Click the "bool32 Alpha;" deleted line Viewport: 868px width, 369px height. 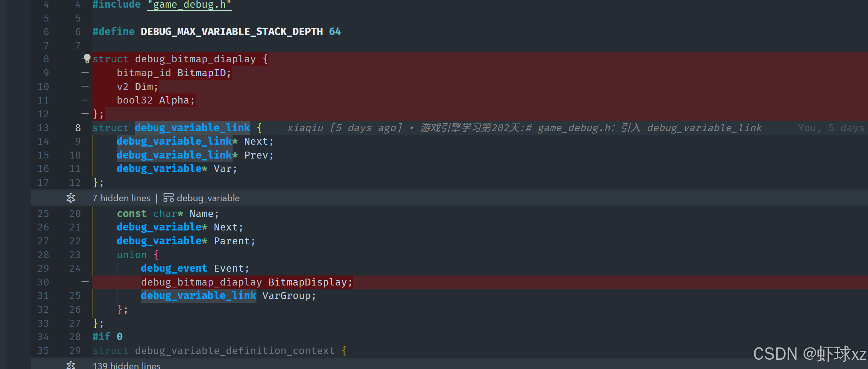coord(156,100)
